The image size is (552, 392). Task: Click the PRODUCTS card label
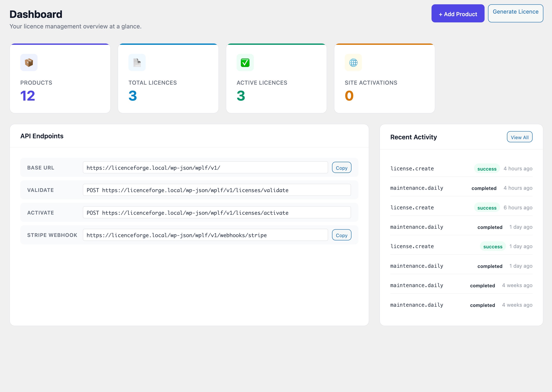[x=36, y=83]
